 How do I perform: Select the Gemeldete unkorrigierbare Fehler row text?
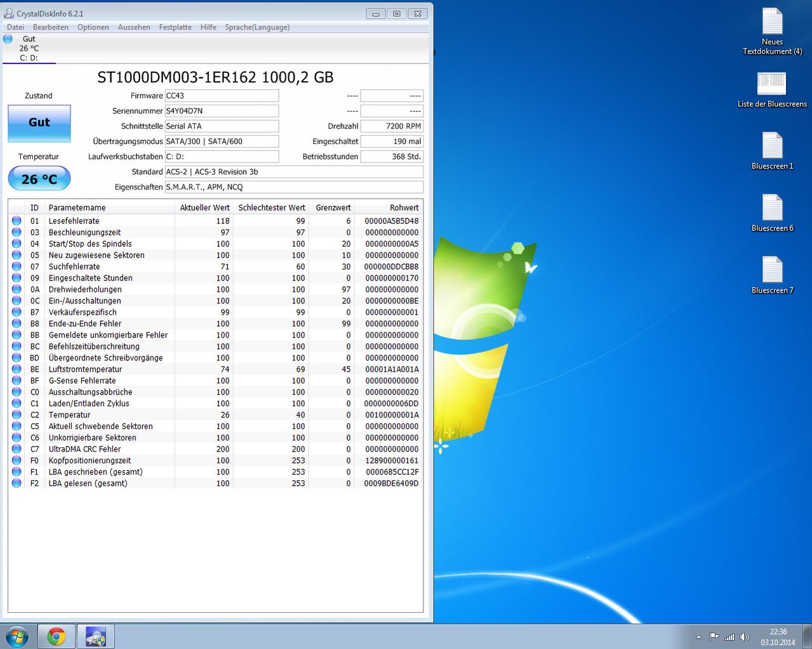[x=108, y=335]
